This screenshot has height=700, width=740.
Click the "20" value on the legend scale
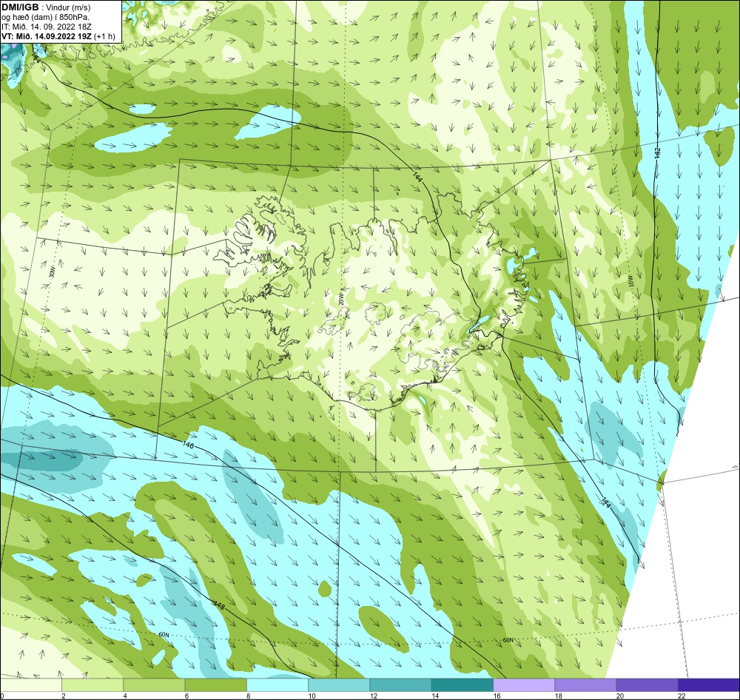tap(620, 696)
